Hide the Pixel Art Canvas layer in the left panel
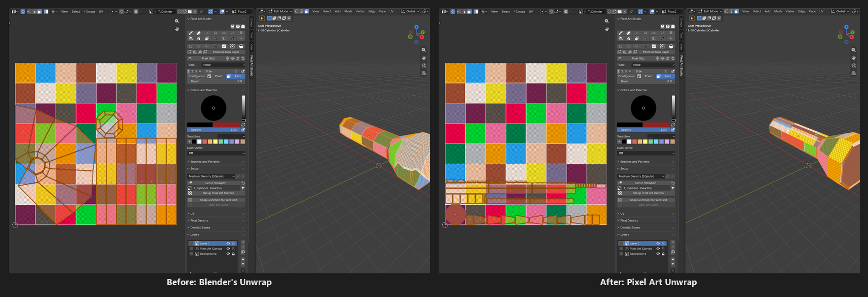868x297 pixels. [x=228, y=249]
